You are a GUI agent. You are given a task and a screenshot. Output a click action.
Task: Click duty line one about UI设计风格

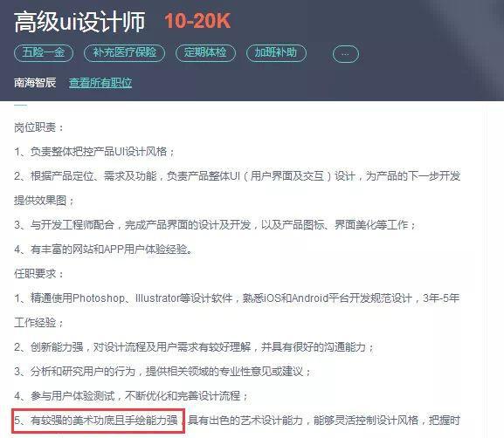click(x=93, y=152)
